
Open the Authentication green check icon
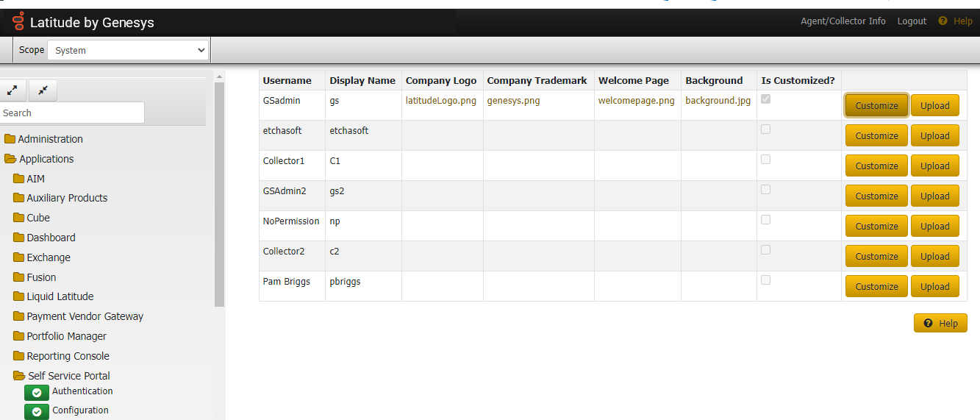[x=37, y=393]
